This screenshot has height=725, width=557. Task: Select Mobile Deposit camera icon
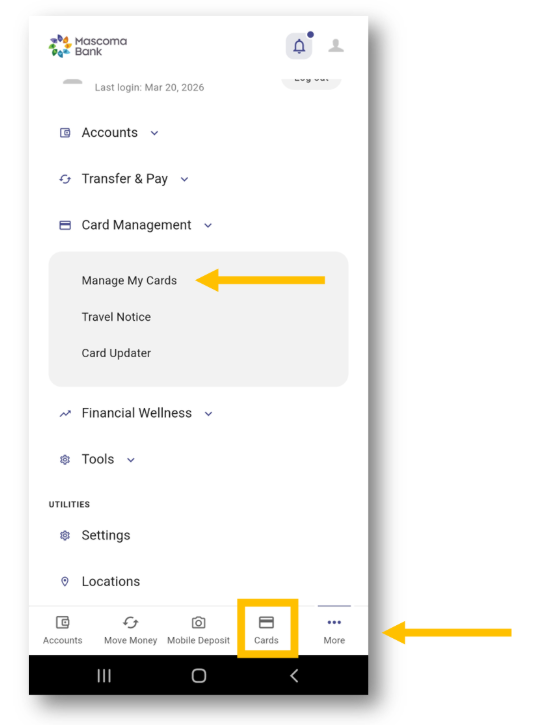(x=198, y=622)
